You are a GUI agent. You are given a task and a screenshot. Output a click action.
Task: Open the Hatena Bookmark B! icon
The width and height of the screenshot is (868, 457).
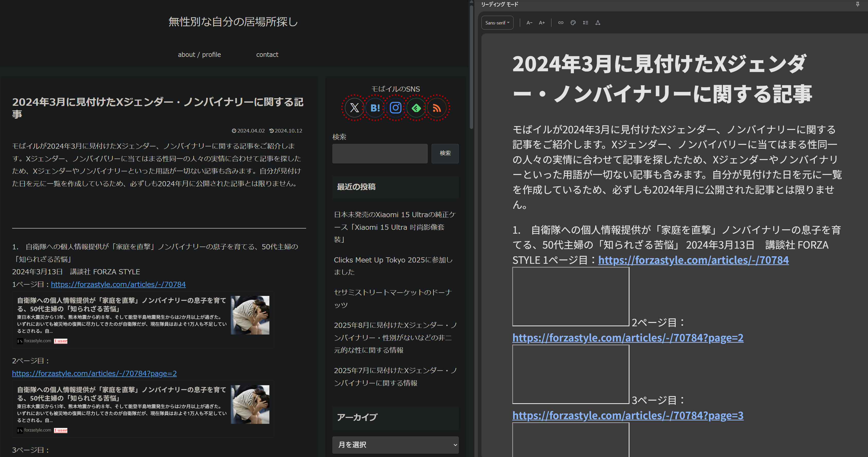[375, 108]
